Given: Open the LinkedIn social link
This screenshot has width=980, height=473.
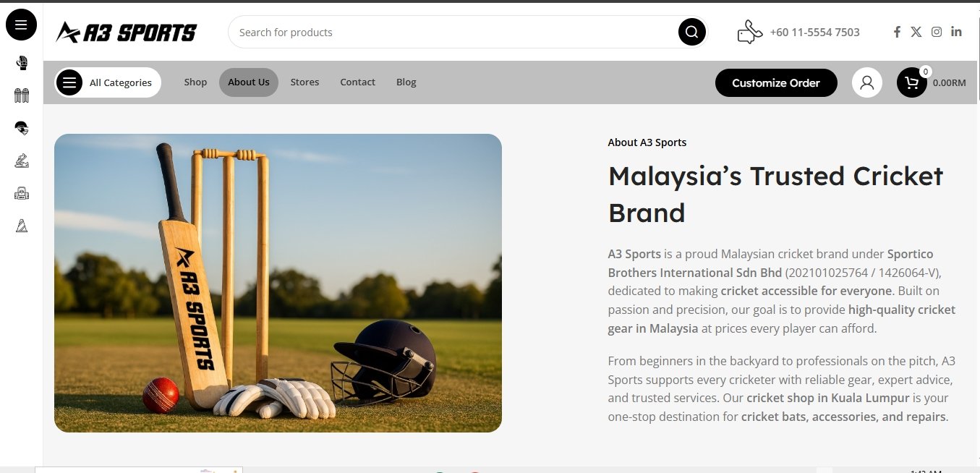Looking at the screenshot, I should [x=956, y=32].
